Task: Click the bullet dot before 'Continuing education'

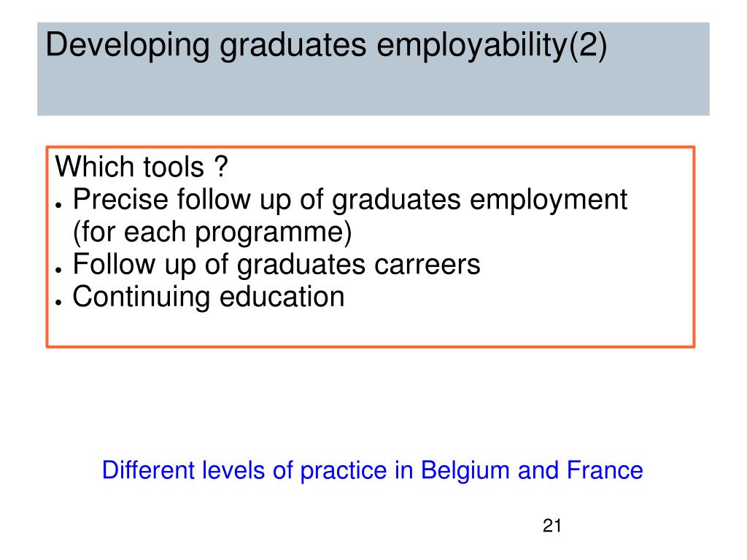Action: click(x=58, y=303)
